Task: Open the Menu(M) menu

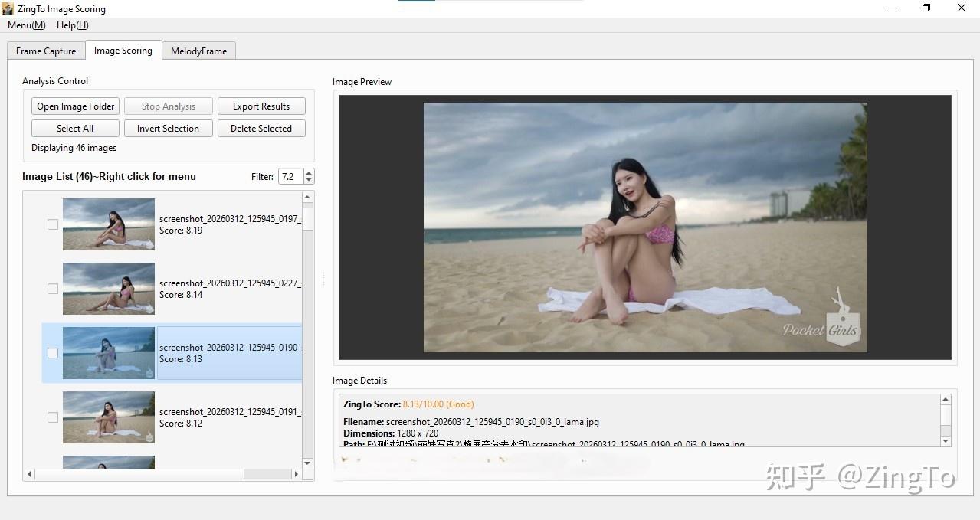Action: [x=27, y=25]
